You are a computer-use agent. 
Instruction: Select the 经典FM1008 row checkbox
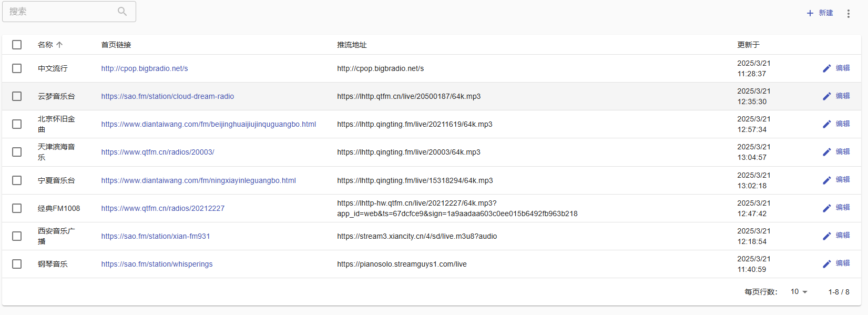point(17,208)
